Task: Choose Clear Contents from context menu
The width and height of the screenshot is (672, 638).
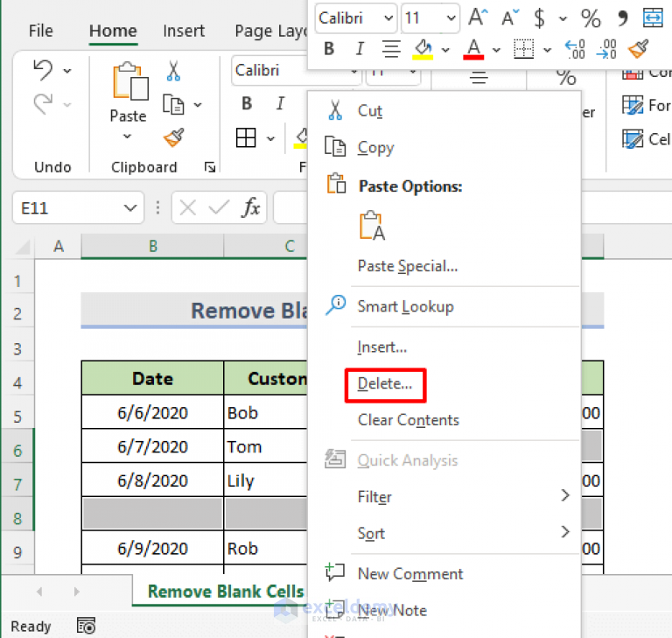Action: click(444, 420)
